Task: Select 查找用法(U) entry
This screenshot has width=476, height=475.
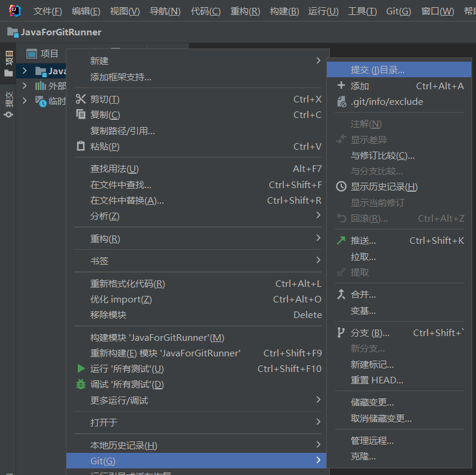Action: 198,168
